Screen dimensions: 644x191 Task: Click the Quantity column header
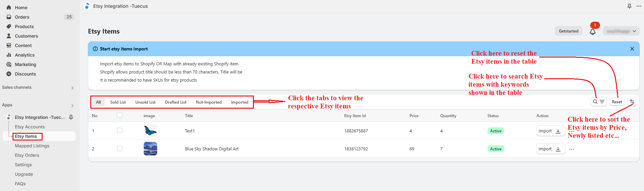coord(448,116)
